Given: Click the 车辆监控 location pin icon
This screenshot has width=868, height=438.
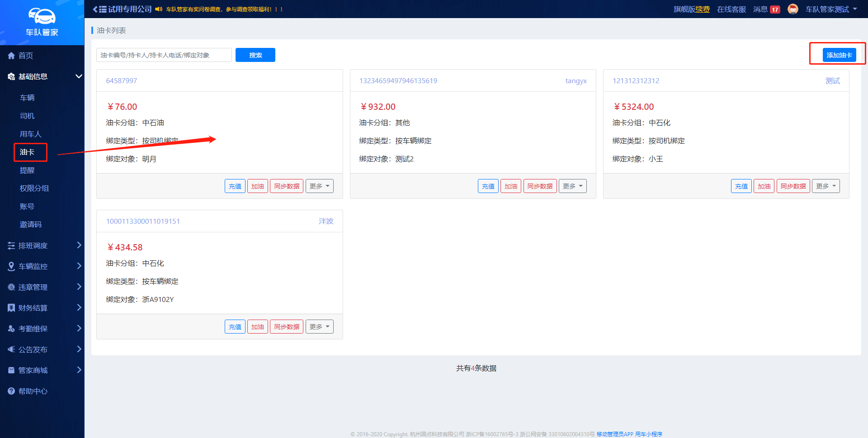Looking at the screenshot, I should (x=11, y=266).
